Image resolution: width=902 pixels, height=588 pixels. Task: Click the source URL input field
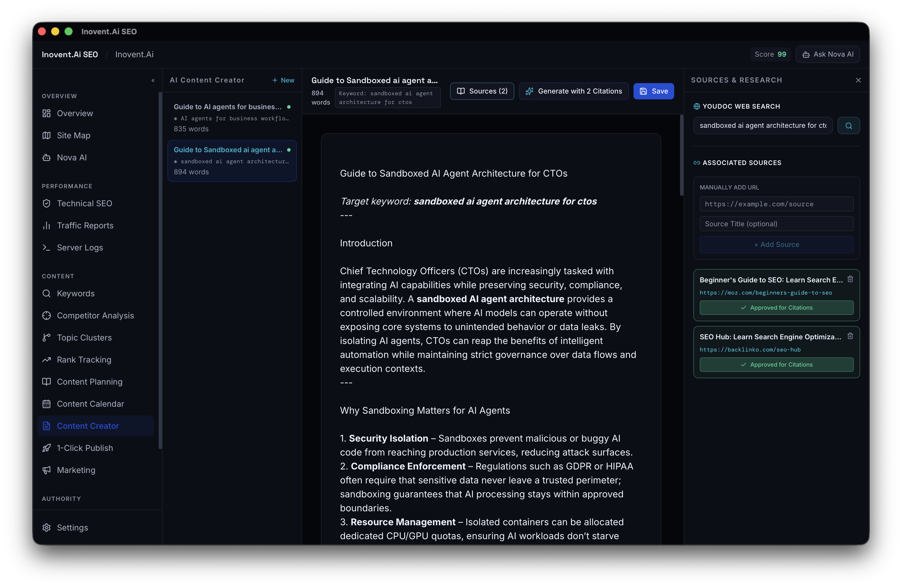coord(776,204)
